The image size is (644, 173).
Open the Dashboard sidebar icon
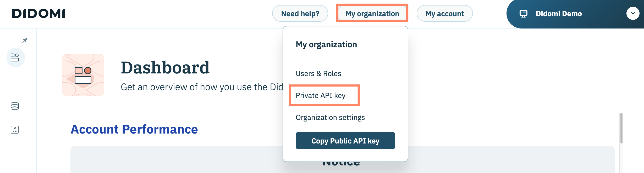coord(15,57)
